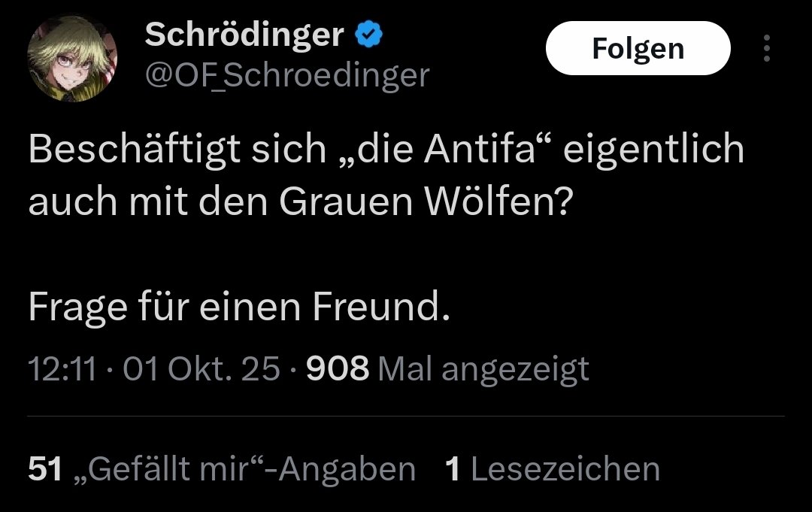Click the word "eigentlich" in the tweet

653,150
